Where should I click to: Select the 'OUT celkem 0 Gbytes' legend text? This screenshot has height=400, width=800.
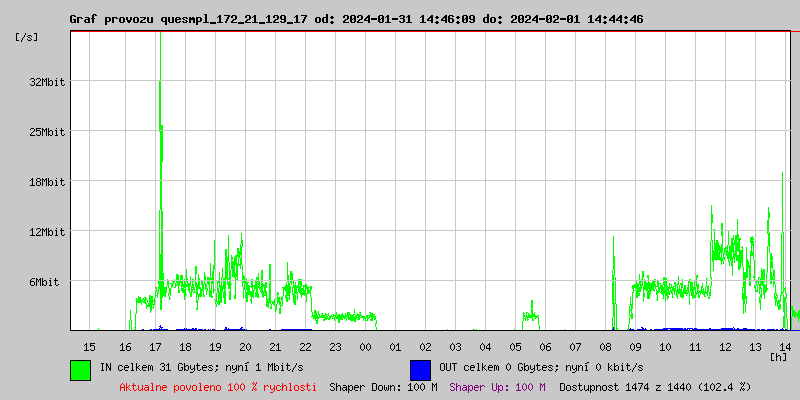pos(540,368)
